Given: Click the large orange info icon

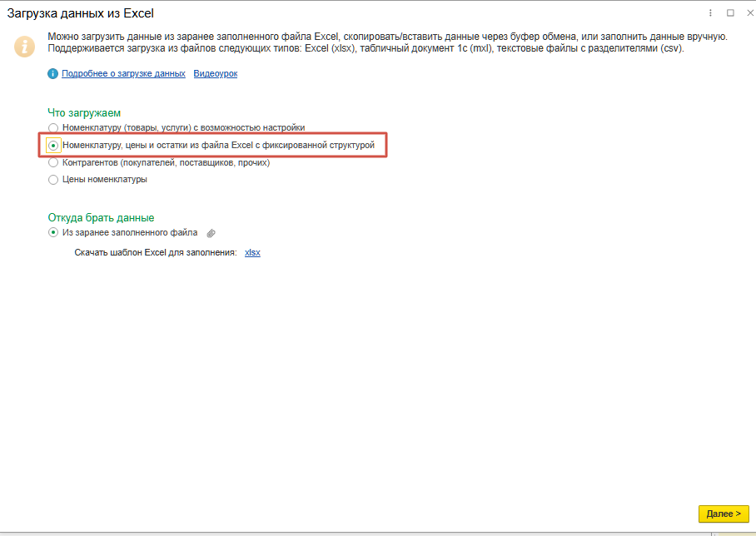Looking at the screenshot, I should coord(25,45).
